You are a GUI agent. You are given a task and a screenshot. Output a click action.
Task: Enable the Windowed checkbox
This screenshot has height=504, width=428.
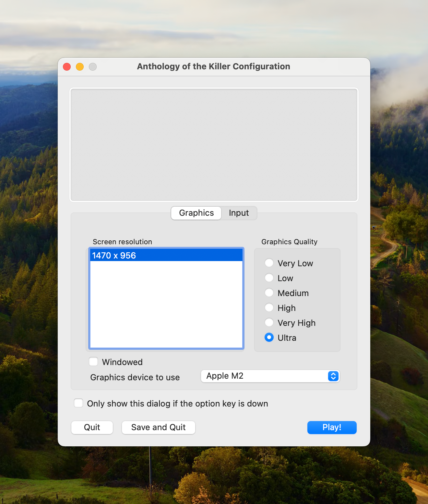[93, 361]
